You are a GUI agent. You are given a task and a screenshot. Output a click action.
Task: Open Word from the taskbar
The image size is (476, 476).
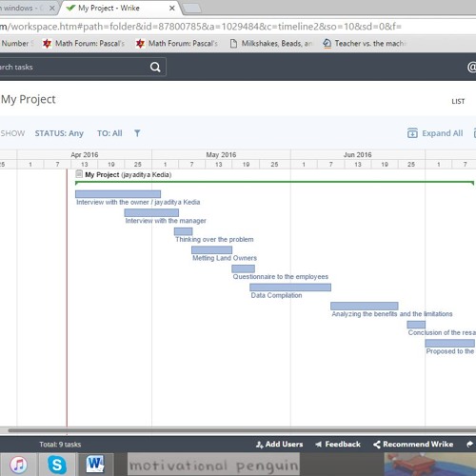pyautogui.click(x=95, y=465)
